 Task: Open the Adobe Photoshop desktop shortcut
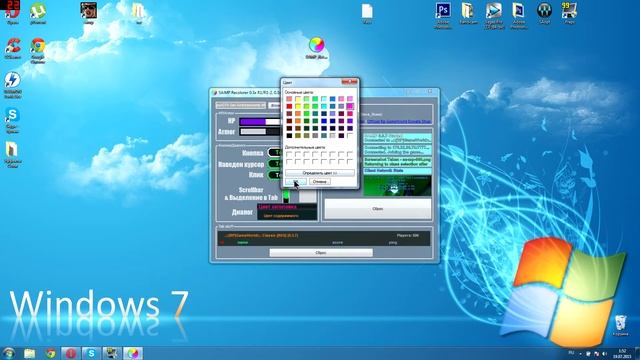(443, 15)
